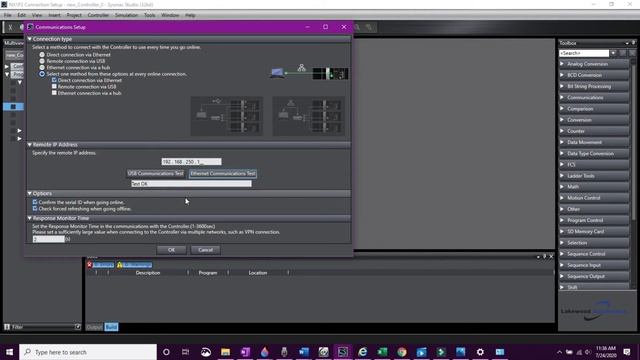Image resolution: width=640 pixels, height=360 pixels.
Task: Collapse the Response Monitor Time section
Action: [30, 218]
